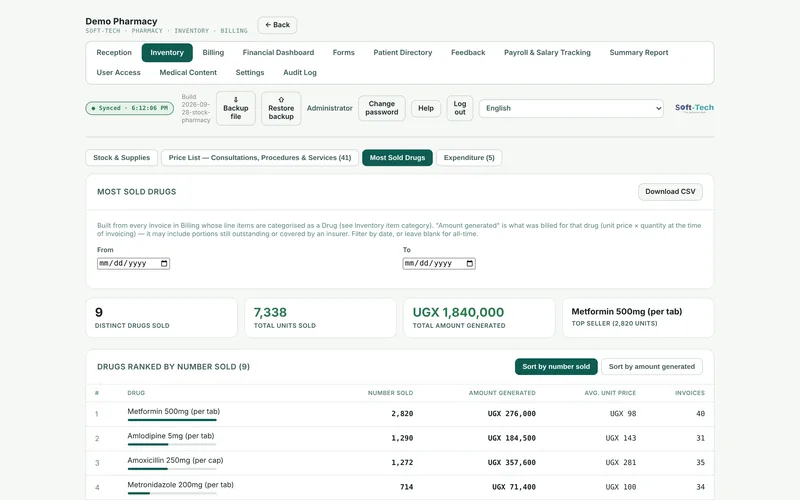Click the 7,338 Total Units Sold card

320,318
